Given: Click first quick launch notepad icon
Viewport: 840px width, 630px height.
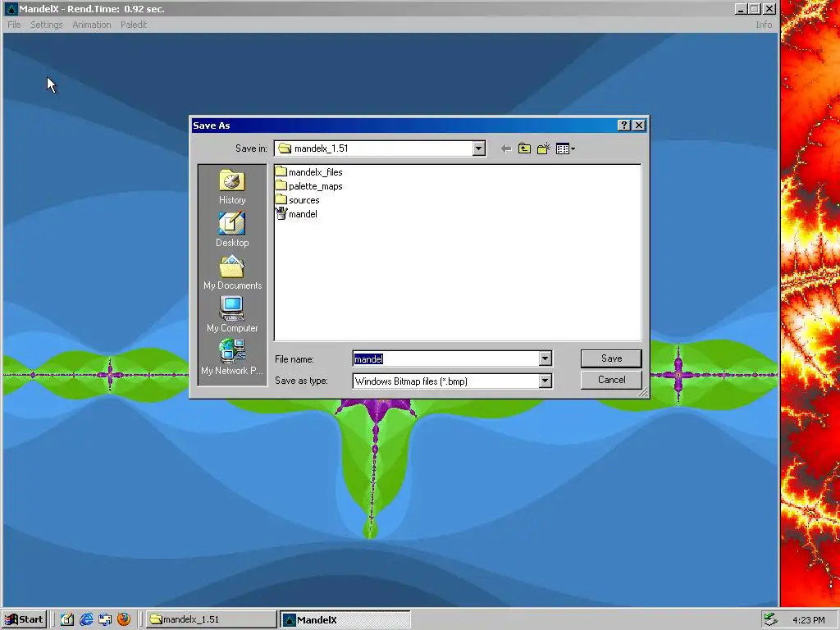Looking at the screenshot, I should 67,619.
